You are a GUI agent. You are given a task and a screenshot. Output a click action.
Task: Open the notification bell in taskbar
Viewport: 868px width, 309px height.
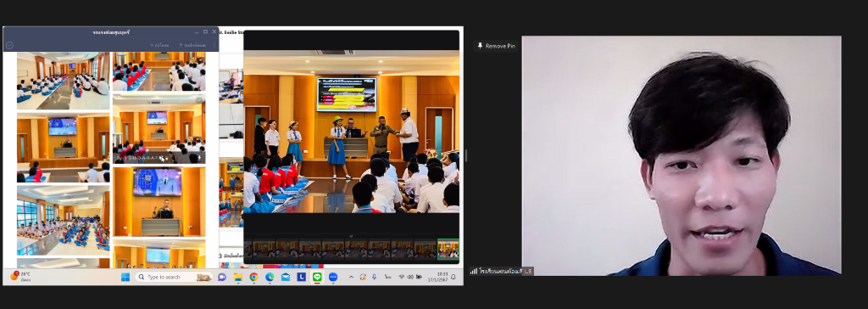[454, 277]
